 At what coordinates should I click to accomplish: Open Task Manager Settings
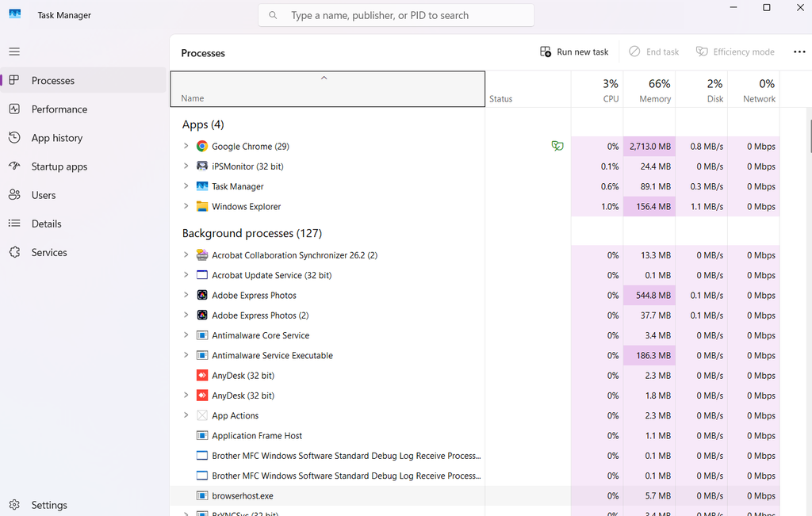(83, 505)
